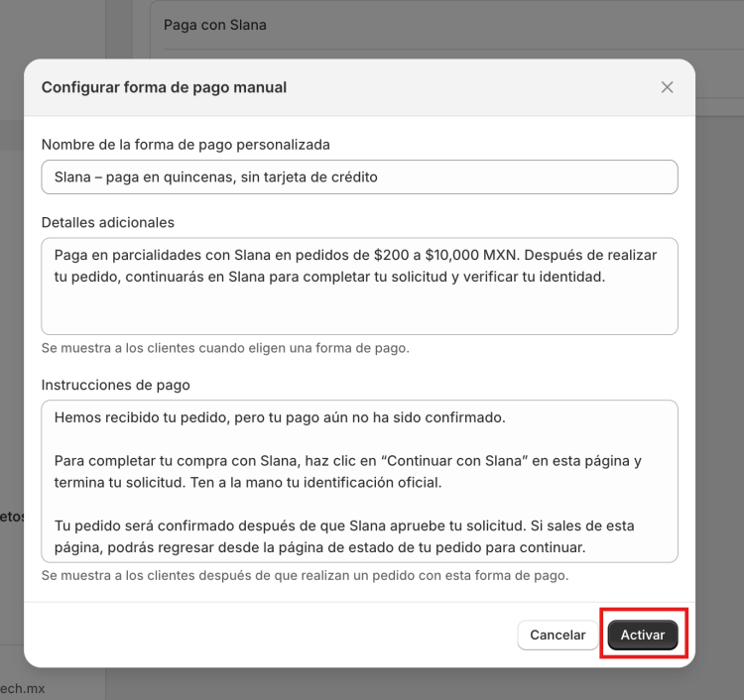This screenshot has width=744, height=700.
Task: Click helper text about choosing a payment method
Action: pos(225,348)
